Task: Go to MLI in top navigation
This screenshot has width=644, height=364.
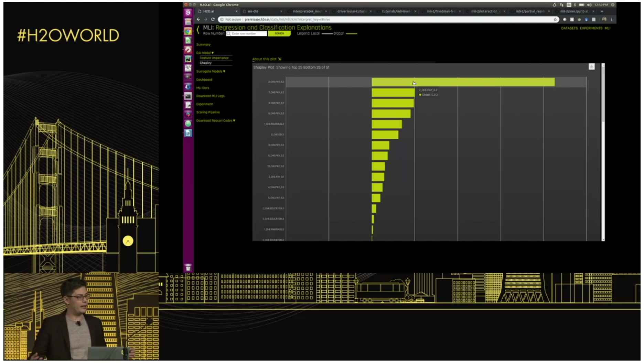Action: pyautogui.click(x=608, y=28)
